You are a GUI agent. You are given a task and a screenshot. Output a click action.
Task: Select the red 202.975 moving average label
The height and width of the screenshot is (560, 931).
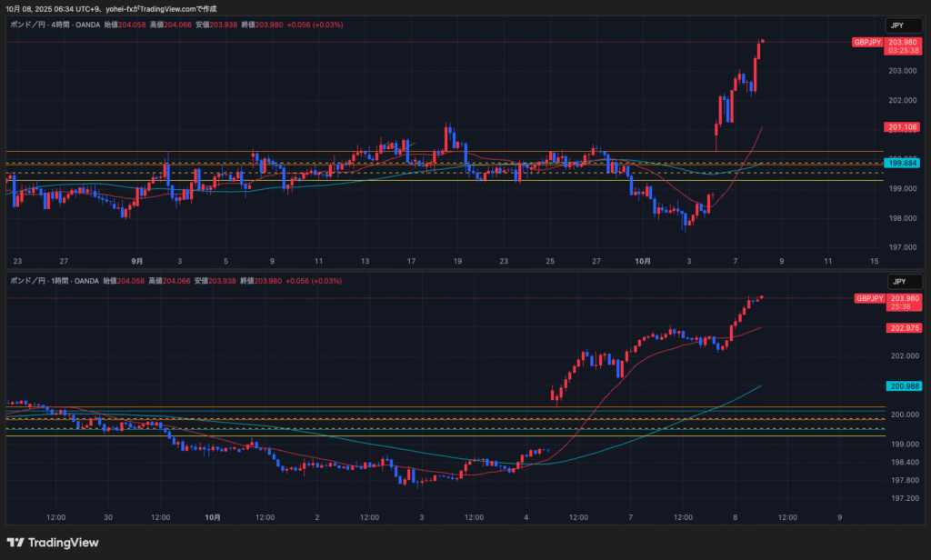pyautogui.click(x=903, y=328)
